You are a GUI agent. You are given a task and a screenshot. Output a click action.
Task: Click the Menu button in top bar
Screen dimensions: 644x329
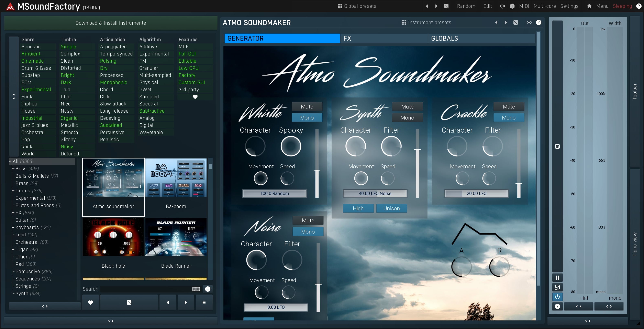click(602, 6)
